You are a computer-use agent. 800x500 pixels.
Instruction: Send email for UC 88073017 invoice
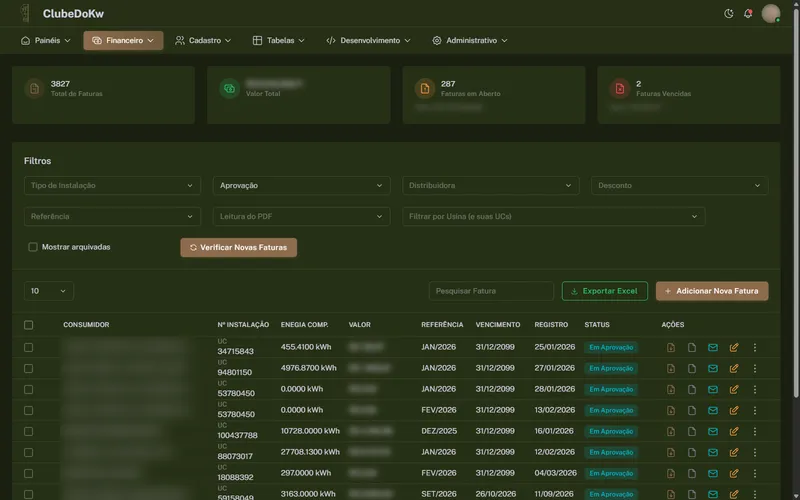tap(713, 453)
